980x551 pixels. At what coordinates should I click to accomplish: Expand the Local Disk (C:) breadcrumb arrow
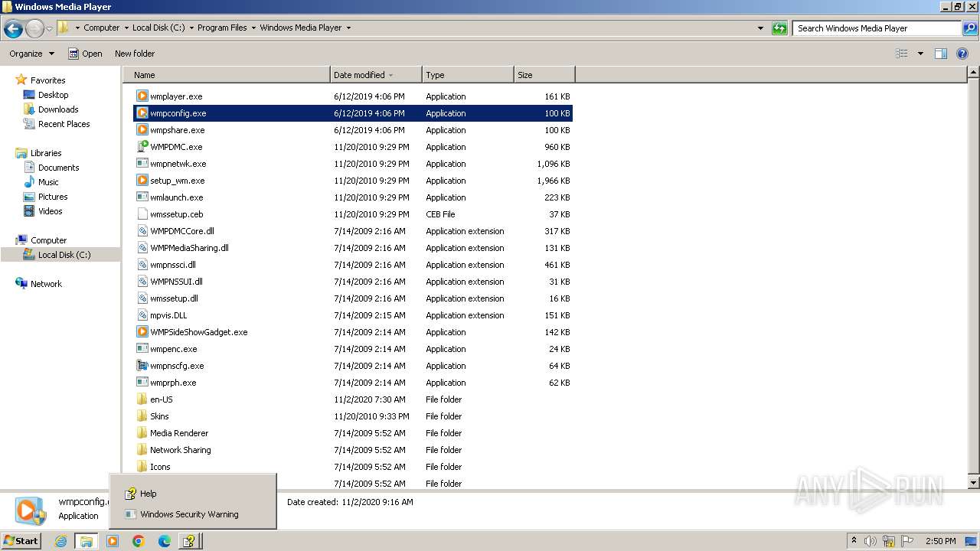(x=191, y=28)
